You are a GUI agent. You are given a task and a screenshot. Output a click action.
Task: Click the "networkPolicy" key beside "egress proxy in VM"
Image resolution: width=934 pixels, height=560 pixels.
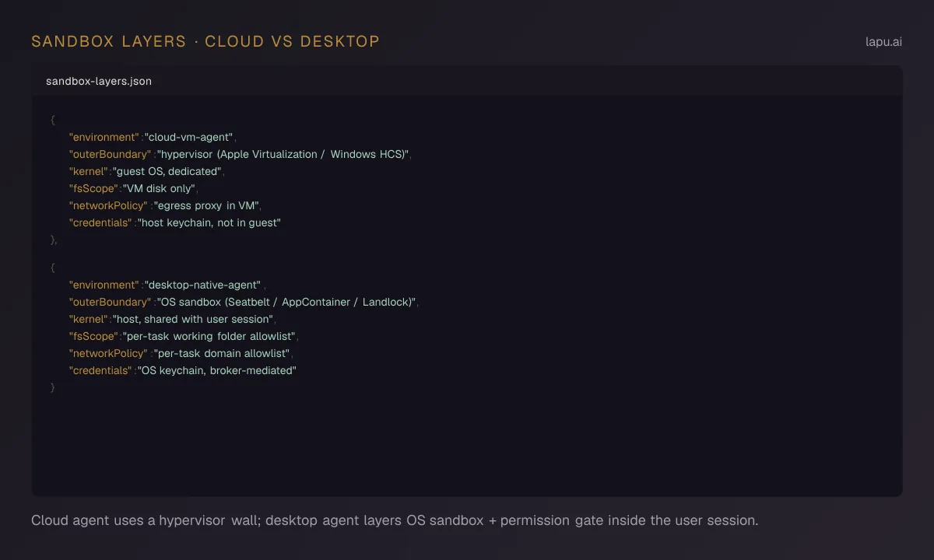click(x=108, y=205)
